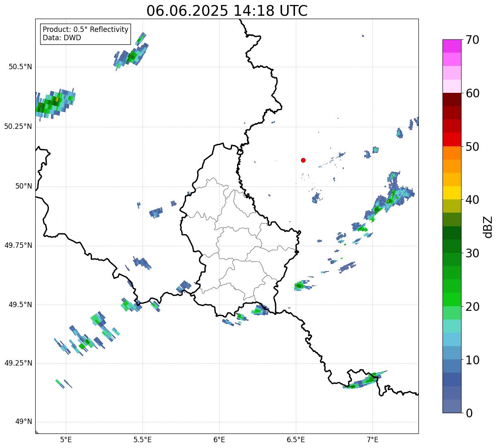Click the 49.75°N latitude label

[18, 245]
